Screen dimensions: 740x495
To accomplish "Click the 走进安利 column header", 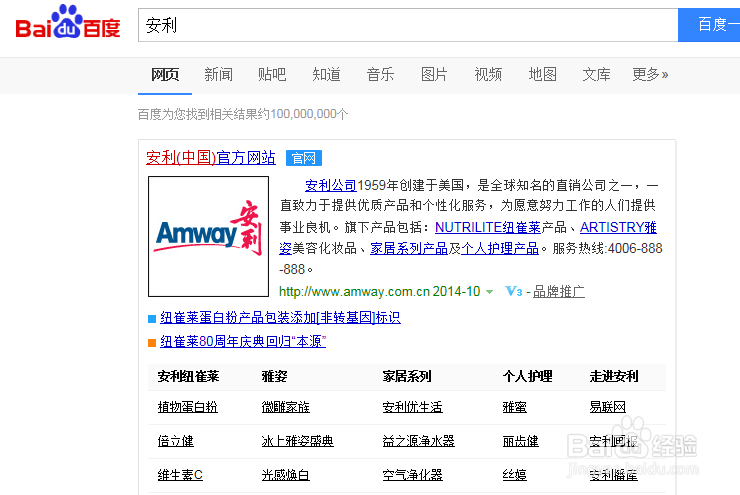I will tap(614, 377).
